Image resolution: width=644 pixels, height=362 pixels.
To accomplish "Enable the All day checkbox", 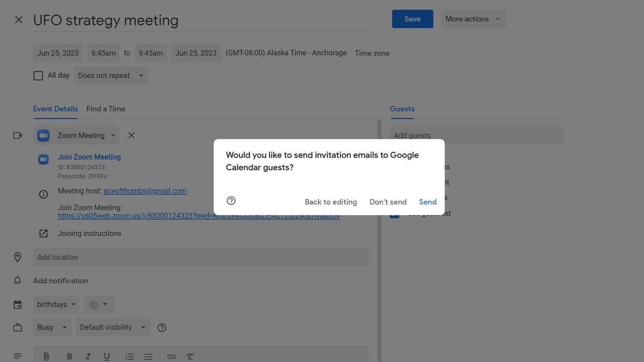I will [x=38, y=76].
